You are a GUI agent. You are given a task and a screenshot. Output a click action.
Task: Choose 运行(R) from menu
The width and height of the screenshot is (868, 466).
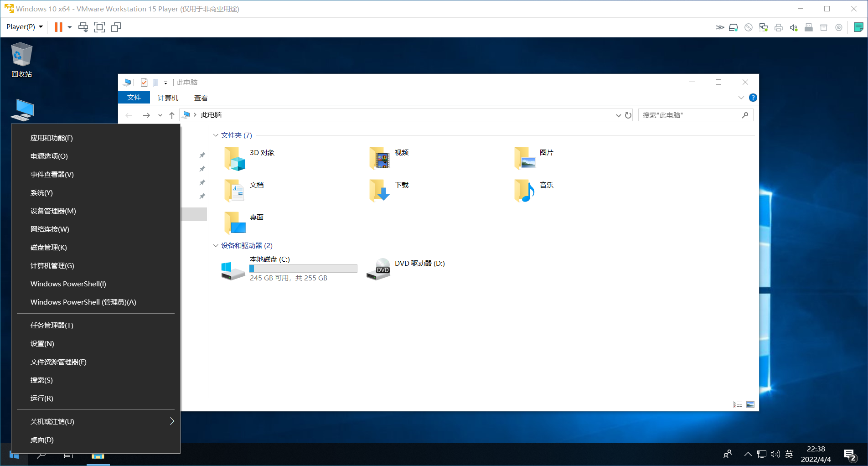tap(96, 399)
